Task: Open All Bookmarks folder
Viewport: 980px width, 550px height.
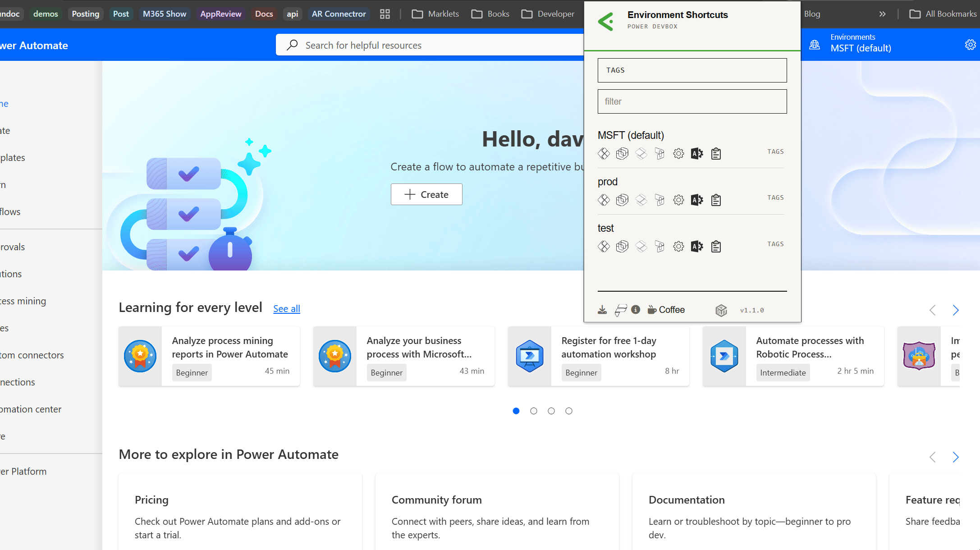Action: (x=943, y=14)
